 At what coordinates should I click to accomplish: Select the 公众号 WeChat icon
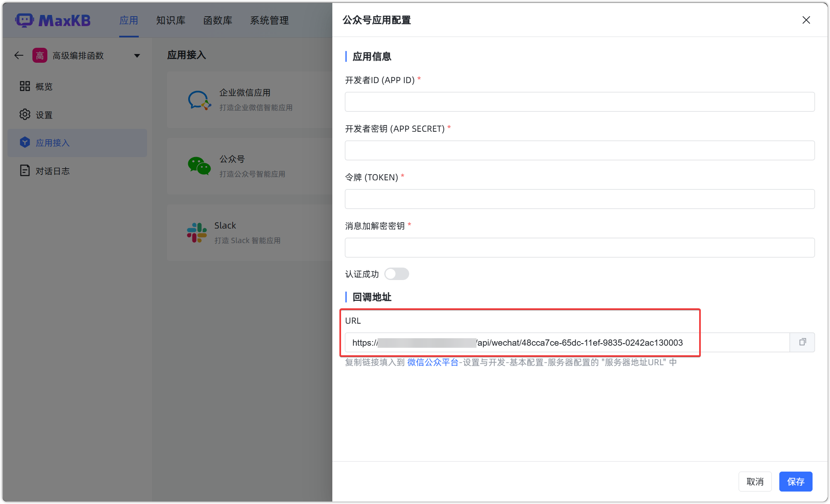[x=199, y=166]
